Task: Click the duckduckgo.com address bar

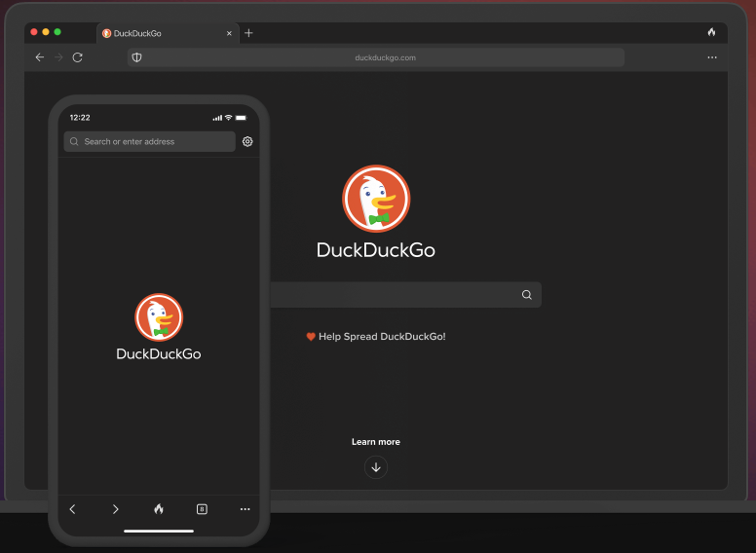Action: tap(385, 57)
